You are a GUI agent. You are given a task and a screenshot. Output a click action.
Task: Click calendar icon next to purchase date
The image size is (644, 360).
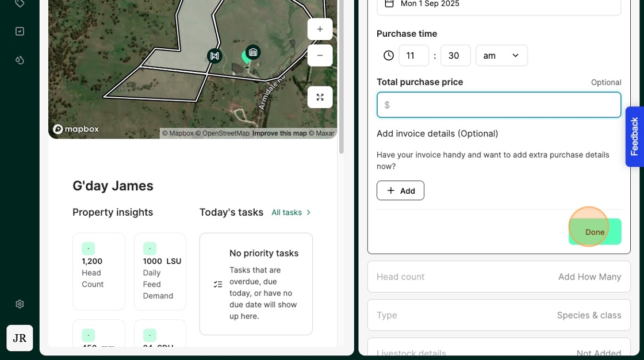(x=389, y=3)
